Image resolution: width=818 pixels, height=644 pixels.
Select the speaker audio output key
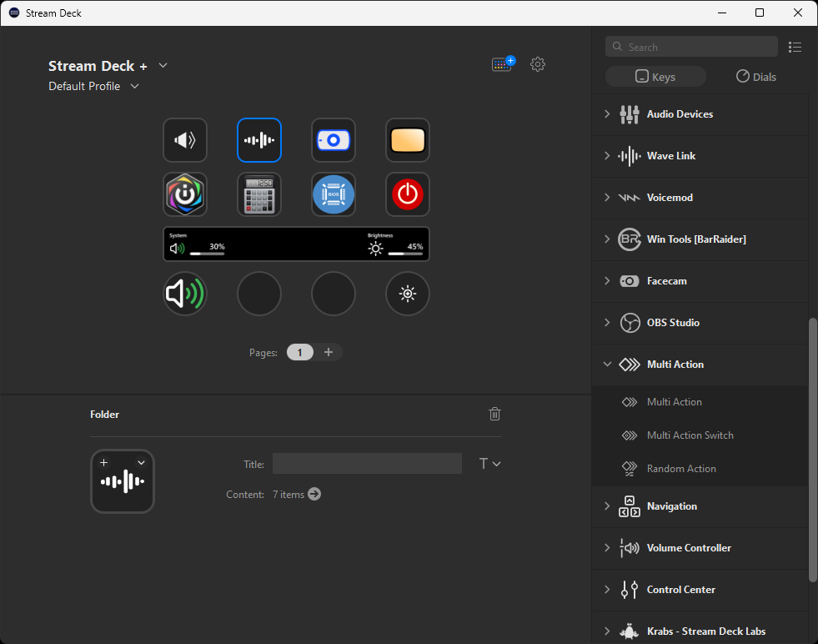tap(184, 140)
